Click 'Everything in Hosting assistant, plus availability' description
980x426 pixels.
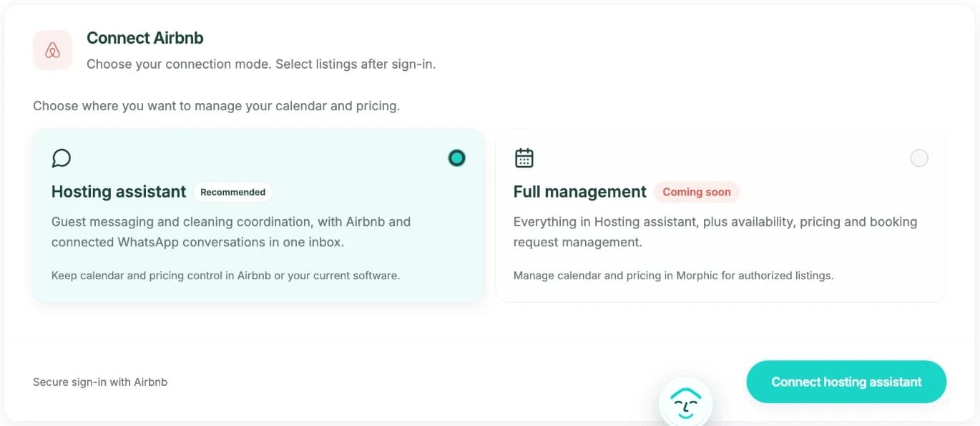click(x=715, y=232)
